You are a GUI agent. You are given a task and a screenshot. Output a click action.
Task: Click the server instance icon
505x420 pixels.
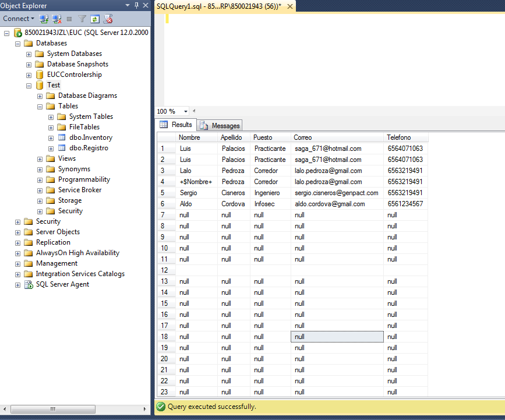(17, 33)
